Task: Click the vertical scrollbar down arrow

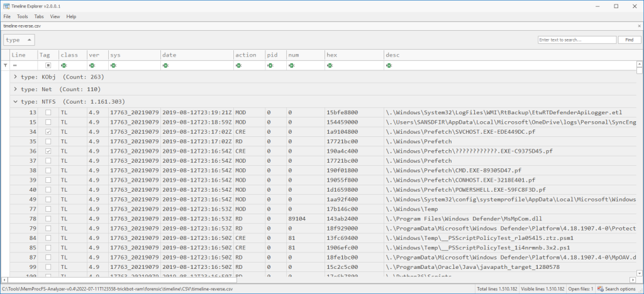Action: point(639,274)
